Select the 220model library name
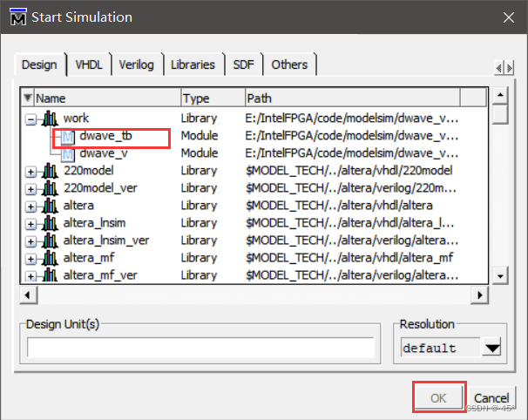 pos(89,171)
